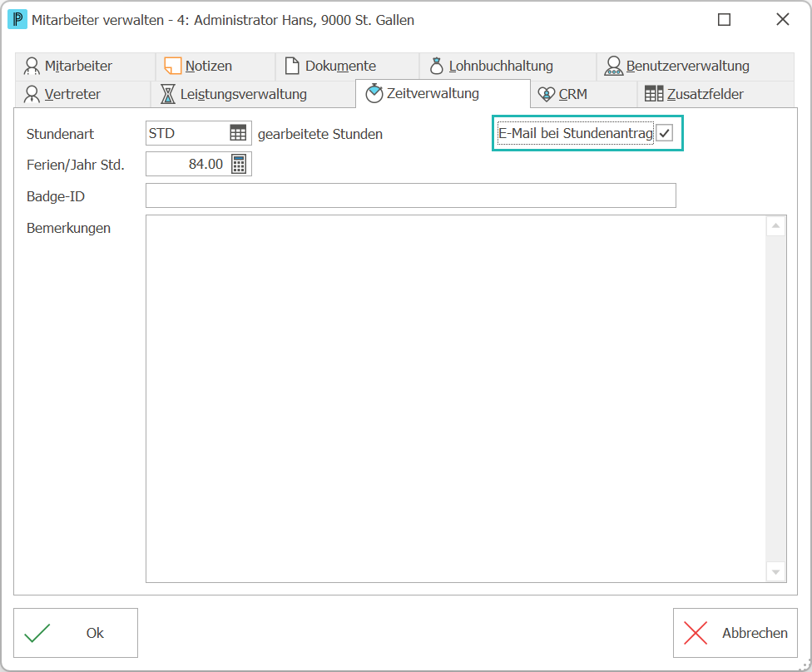Open the Leistungsverwaltung tab
Viewport: 812px width, 672px height.
click(x=253, y=94)
